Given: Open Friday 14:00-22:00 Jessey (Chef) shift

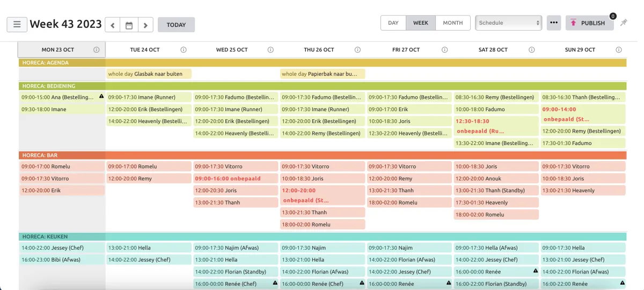Looking at the screenshot, I should click(x=409, y=272).
